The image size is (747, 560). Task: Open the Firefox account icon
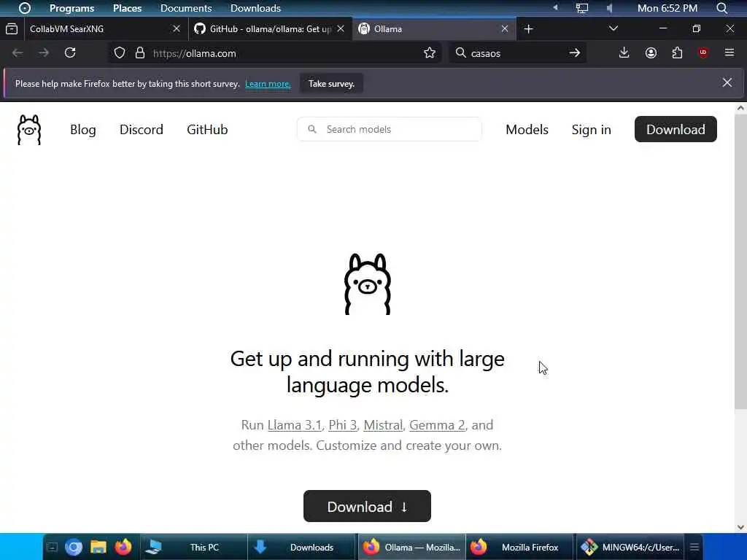(x=651, y=52)
